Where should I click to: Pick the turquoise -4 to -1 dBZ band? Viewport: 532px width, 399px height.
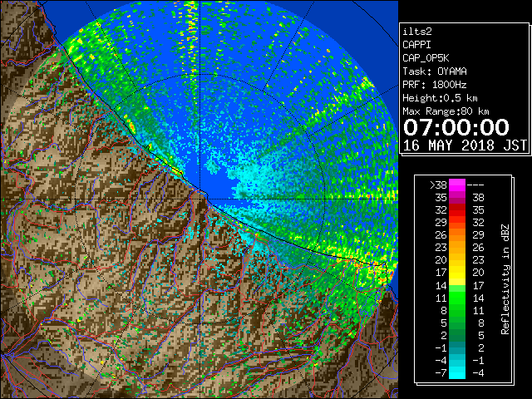457,360
